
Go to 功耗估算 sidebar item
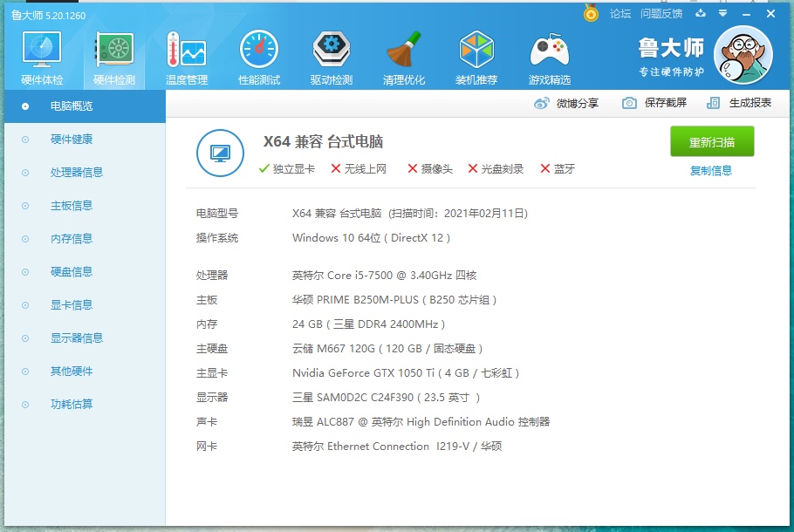point(72,405)
